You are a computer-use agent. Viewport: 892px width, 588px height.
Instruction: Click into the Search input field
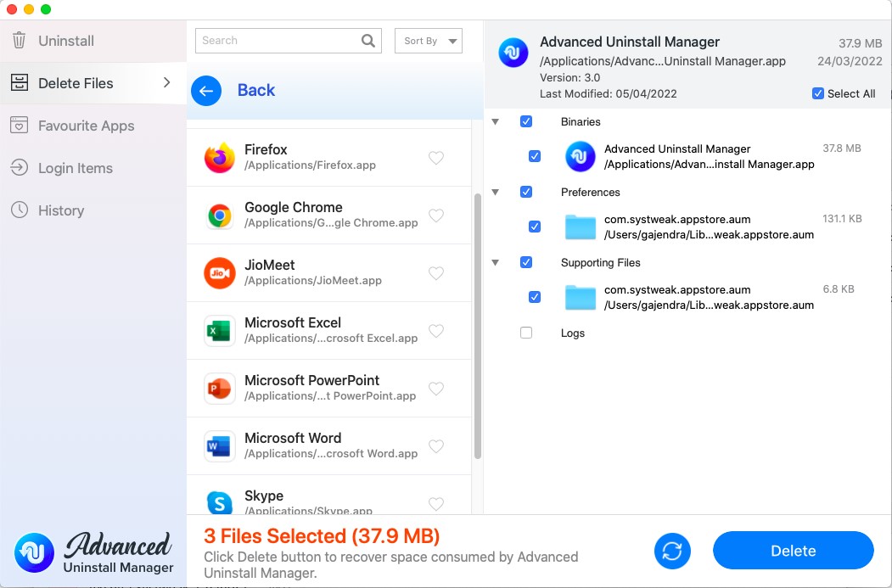click(x=276, y=41)
